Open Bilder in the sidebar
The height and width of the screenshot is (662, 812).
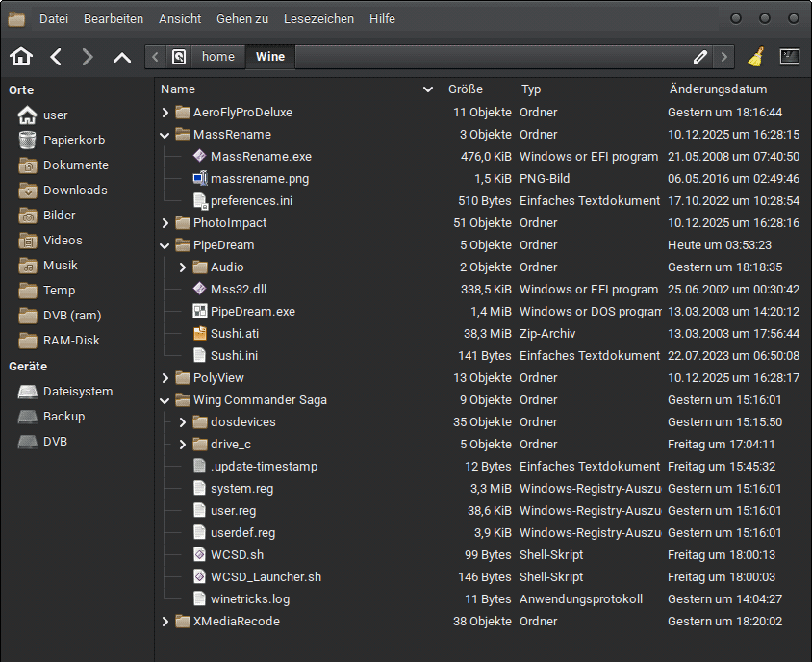tap(46, 215)
